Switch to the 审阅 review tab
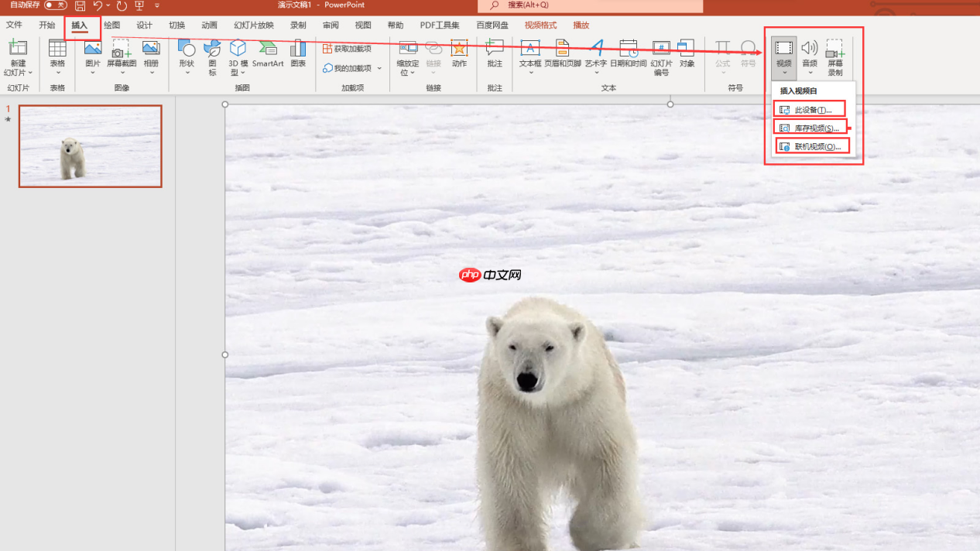 (x=331, y=26)
